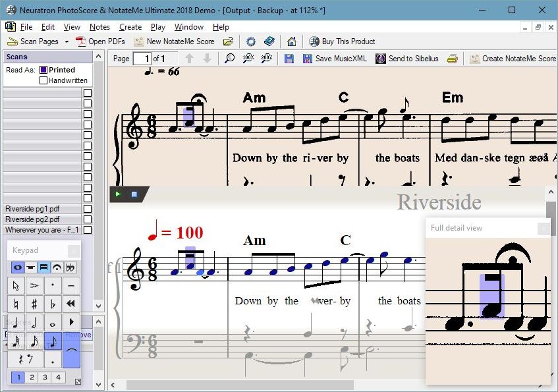This screenshot has width=558, height=392.
Task: Open the Play menu
Action: pyautogui.click(x=158, y=27)
